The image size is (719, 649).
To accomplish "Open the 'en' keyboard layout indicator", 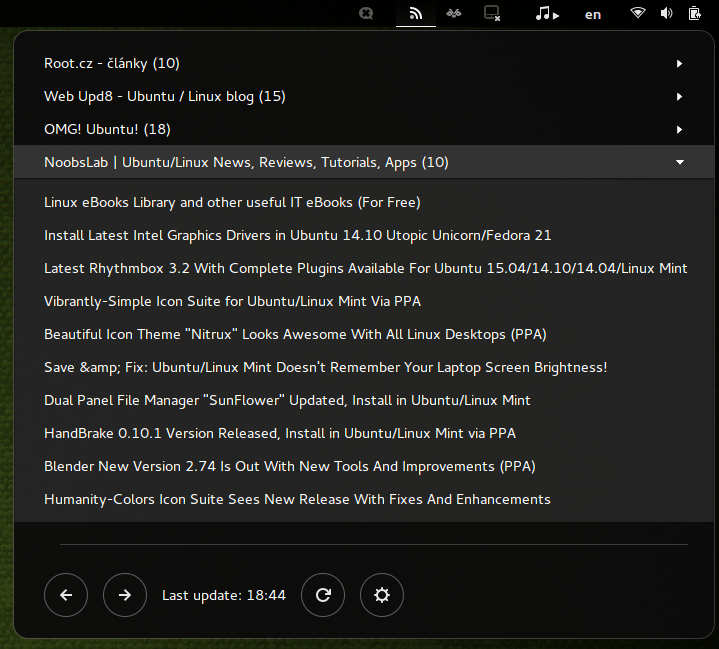I will [x=593, y=15].
